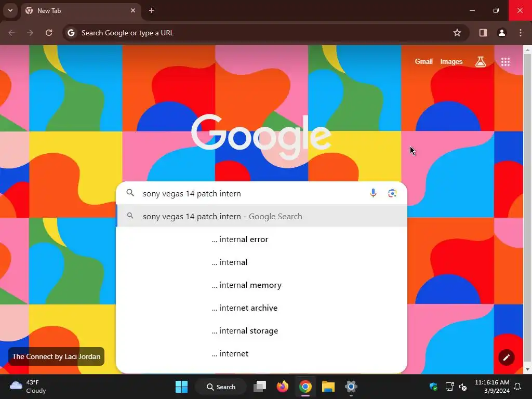This screenshot has width=532, height=399.
Task: Open 'The Connect by Laci Jordan' theme link
Action: point(56,356)
